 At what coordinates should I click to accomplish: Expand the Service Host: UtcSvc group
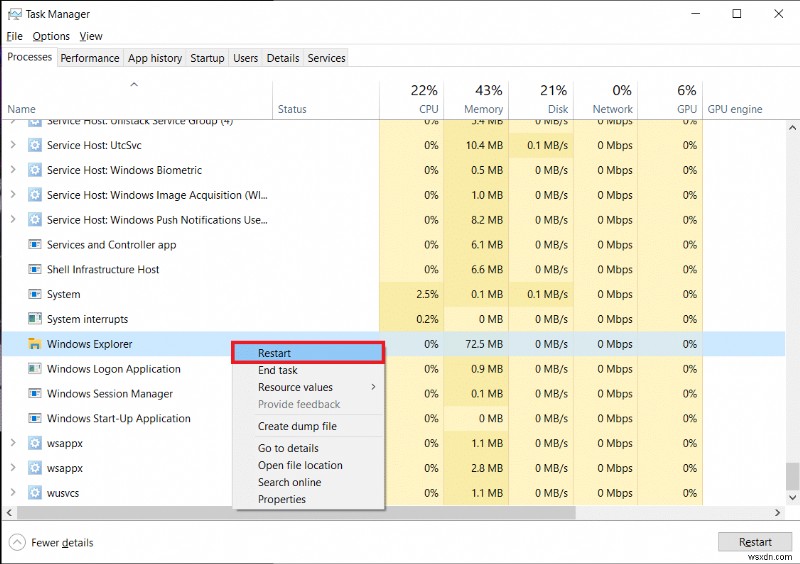(13, 145)
